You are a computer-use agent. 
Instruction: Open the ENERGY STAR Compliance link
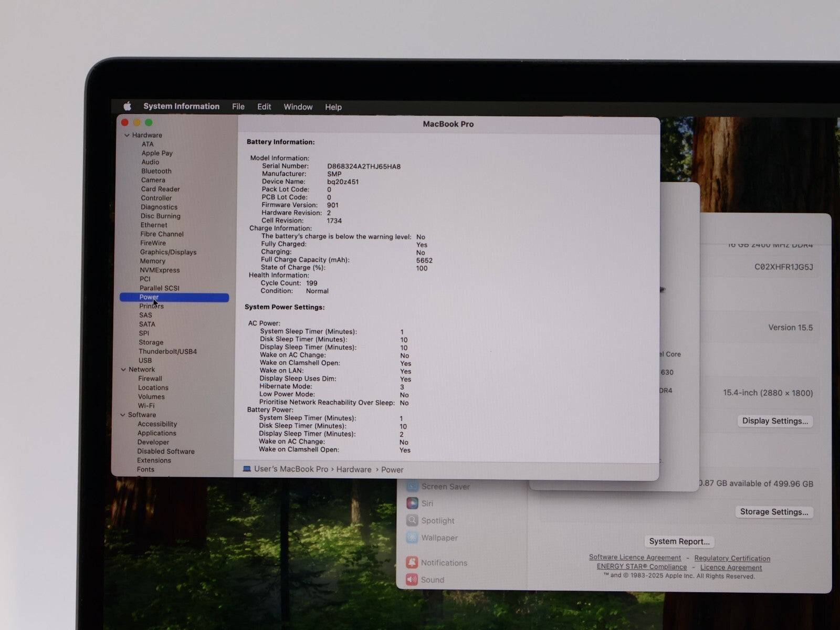pyautogui.click(x=642, y=566)
